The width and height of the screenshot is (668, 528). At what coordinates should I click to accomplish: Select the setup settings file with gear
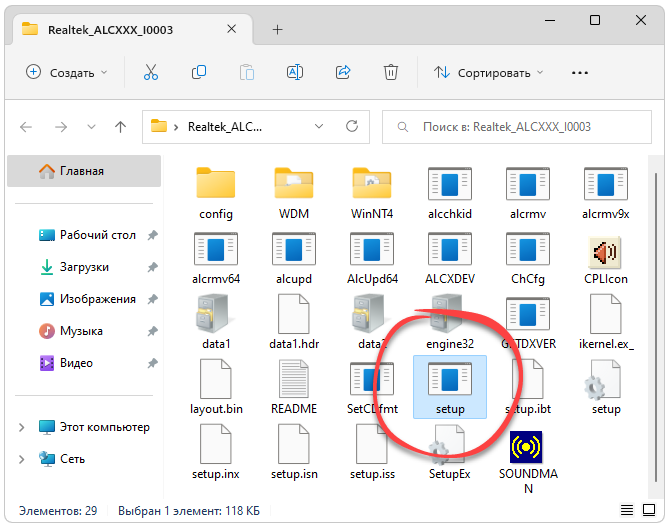click(606, 387)
